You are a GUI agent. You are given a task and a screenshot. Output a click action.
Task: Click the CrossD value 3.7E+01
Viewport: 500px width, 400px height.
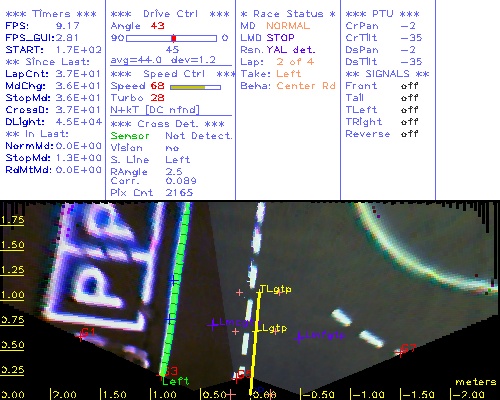click(x=78, y=110)
